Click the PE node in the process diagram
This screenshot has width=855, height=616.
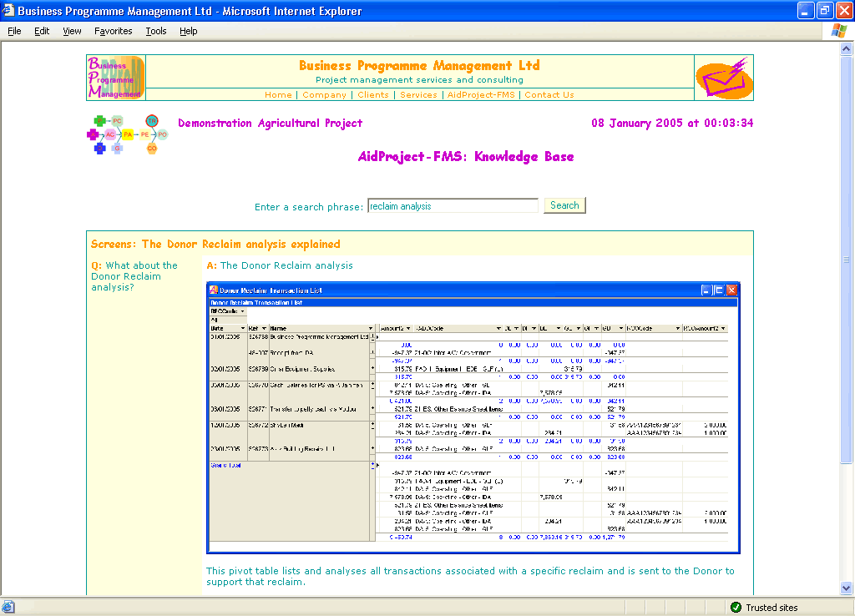(x=144, y=134)
